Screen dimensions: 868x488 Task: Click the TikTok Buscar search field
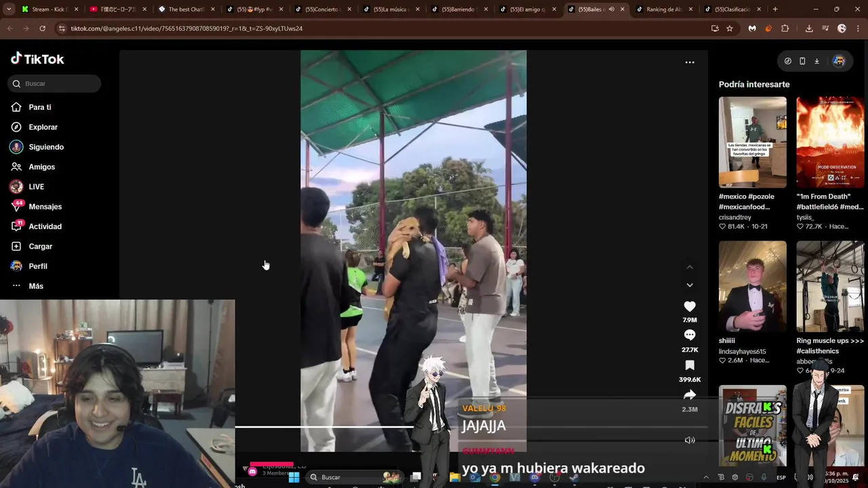pyautogui.click(x=54, y=83)
